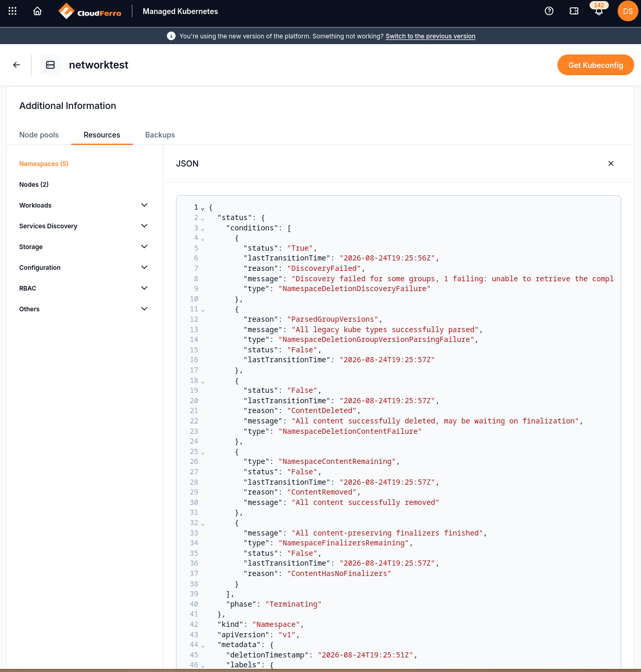Fold the object at line 11
This screenshot has height=672, width=641.
point(202,310)
